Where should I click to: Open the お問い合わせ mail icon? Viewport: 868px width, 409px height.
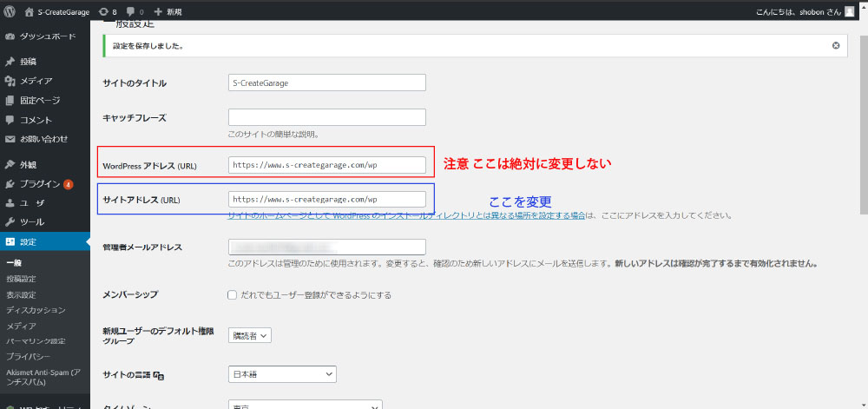[10, 139]
